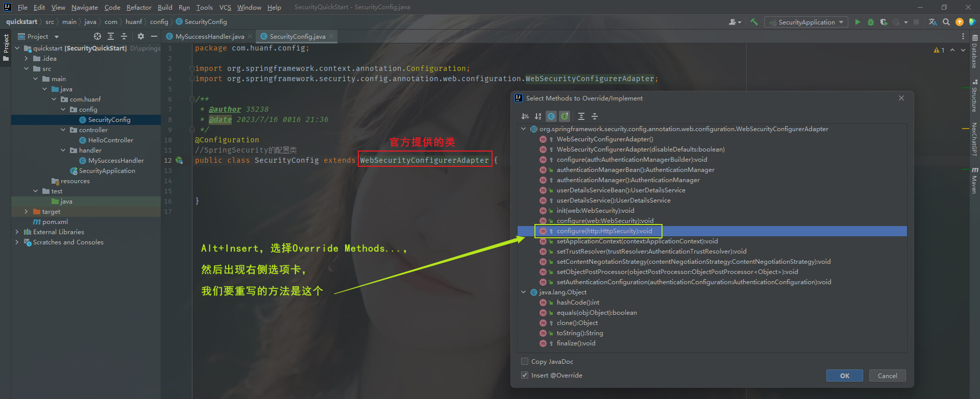Toggle sort by percent classes in dialog
The image size is (980, 399).
(525, 116)
